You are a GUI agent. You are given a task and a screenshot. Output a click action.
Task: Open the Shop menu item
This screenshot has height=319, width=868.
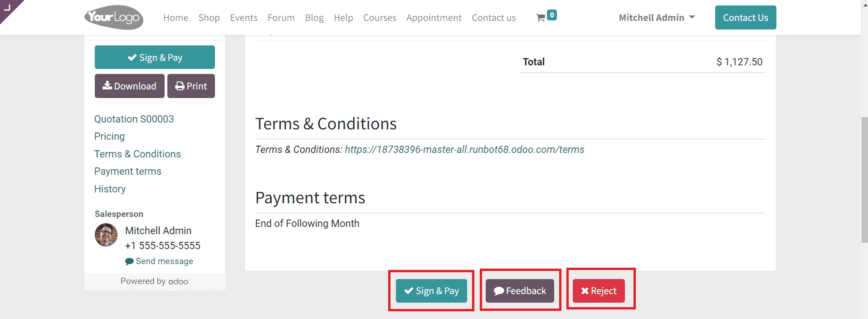pos(209,18)
